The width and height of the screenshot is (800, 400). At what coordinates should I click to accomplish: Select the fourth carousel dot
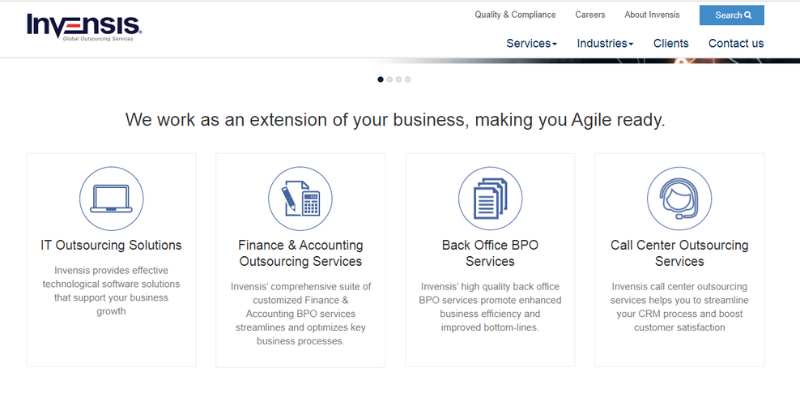[x=407, y=79]
